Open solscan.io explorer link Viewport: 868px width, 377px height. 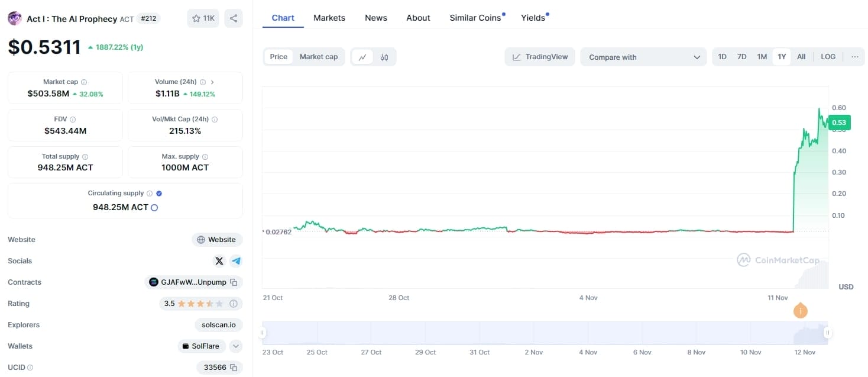coord(218,325)
